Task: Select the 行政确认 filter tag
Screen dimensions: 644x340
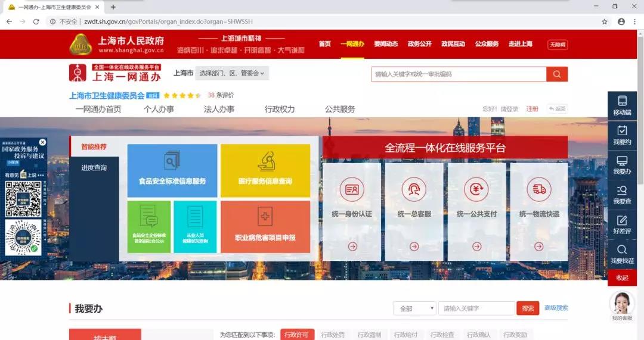Action: pyautogui.click(x=478, y=335)
